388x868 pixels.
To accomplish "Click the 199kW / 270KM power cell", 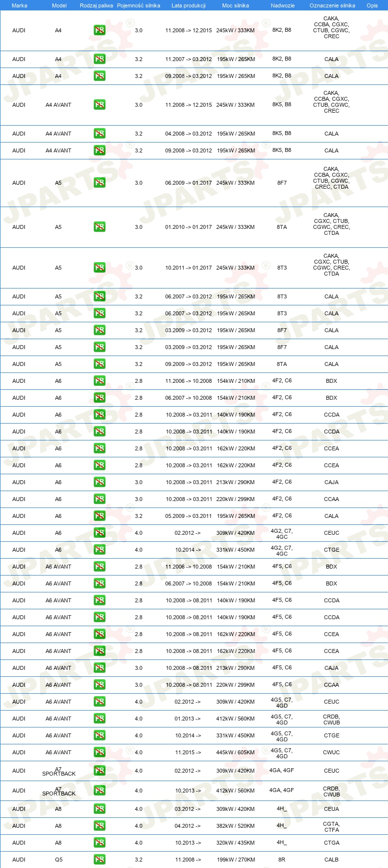I will click(x=236, y=860).
